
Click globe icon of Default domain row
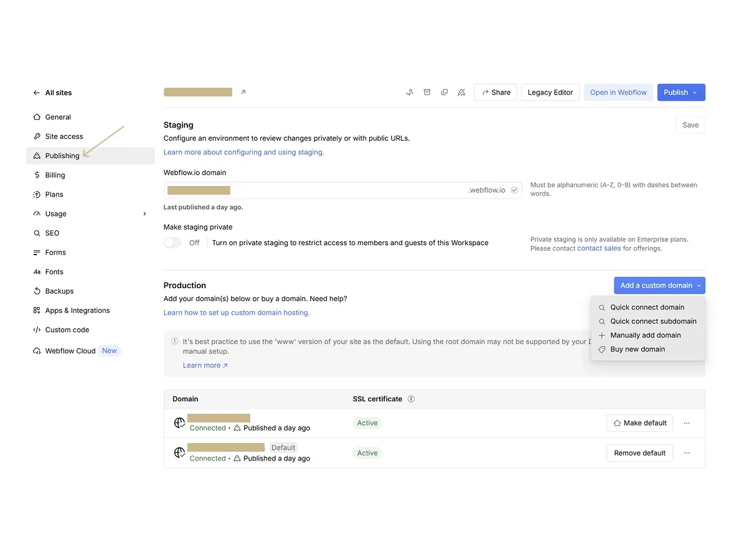180,453
